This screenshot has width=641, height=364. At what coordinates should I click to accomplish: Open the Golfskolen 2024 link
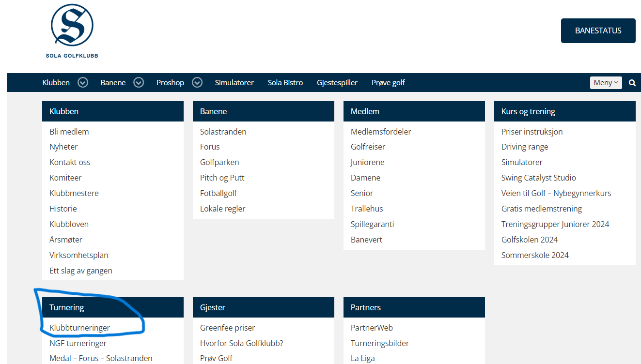530,240
